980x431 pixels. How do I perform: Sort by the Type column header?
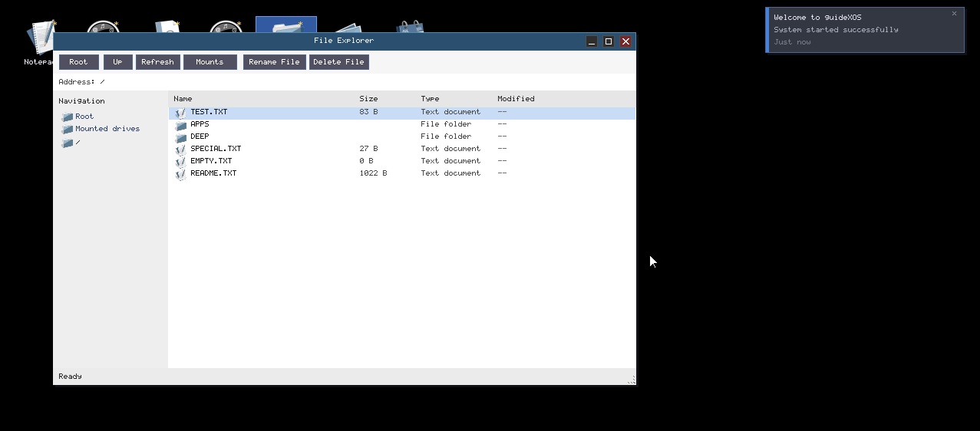(430, 99)
